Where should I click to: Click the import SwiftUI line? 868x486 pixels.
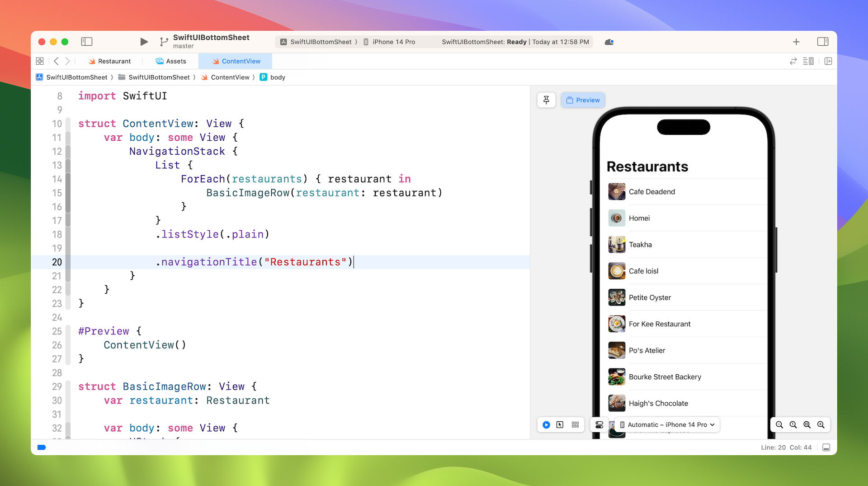[123, 96]
